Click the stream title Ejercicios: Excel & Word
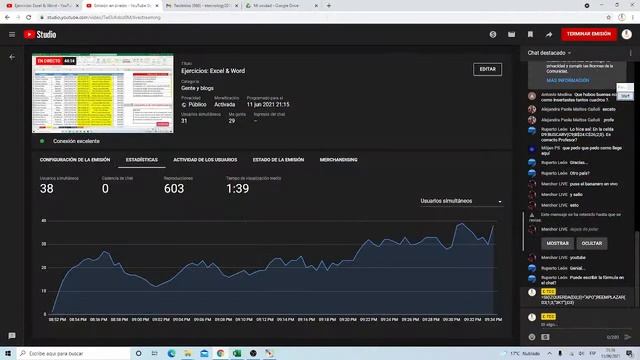The image size is (640, 360). 213,71
